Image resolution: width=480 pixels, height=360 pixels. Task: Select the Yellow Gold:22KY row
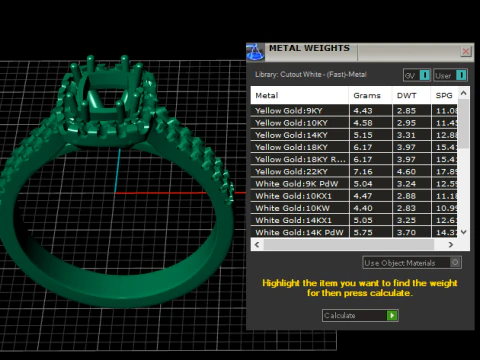coord(354,172)
